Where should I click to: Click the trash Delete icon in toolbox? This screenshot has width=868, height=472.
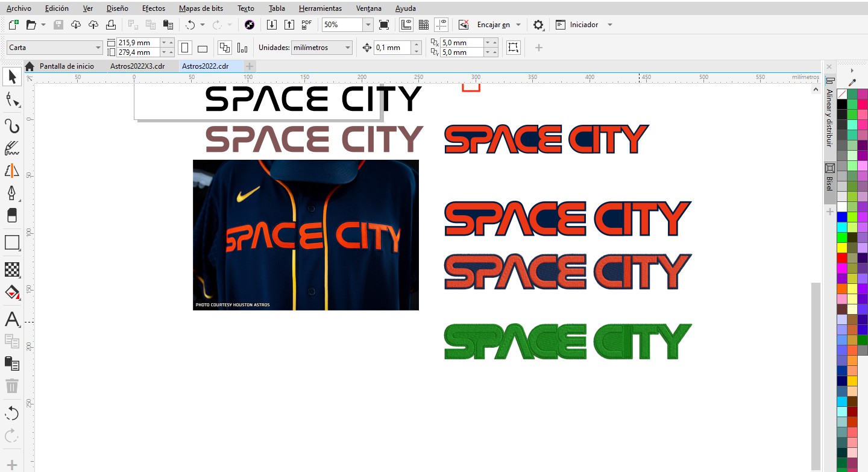pyautogui.click(x=12, y=386)
